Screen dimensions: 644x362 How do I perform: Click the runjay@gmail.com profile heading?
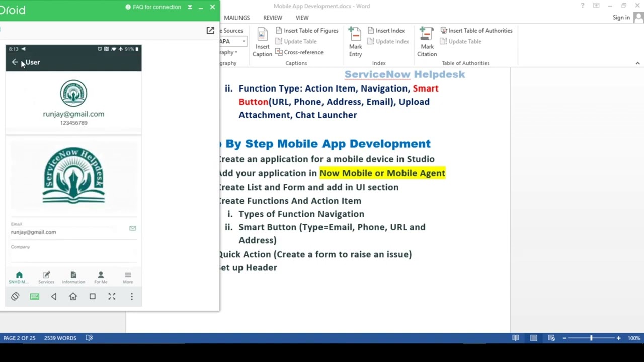[73, 114]
